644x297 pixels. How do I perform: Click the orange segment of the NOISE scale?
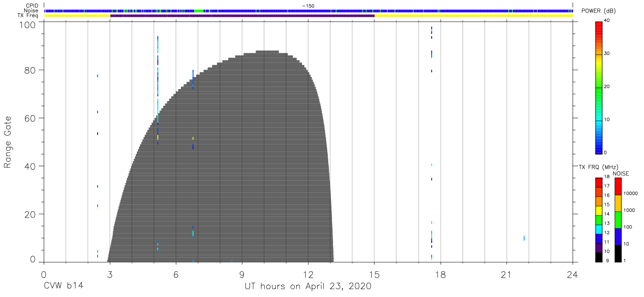618,203
